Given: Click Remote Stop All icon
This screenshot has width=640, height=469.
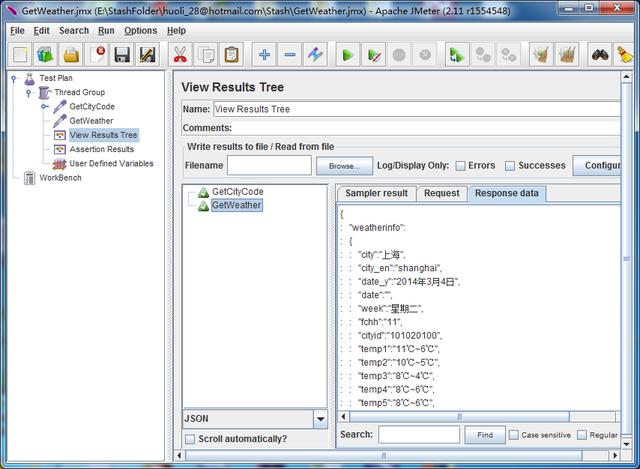Looking at the screenshot, I should (x=483, y=54).
